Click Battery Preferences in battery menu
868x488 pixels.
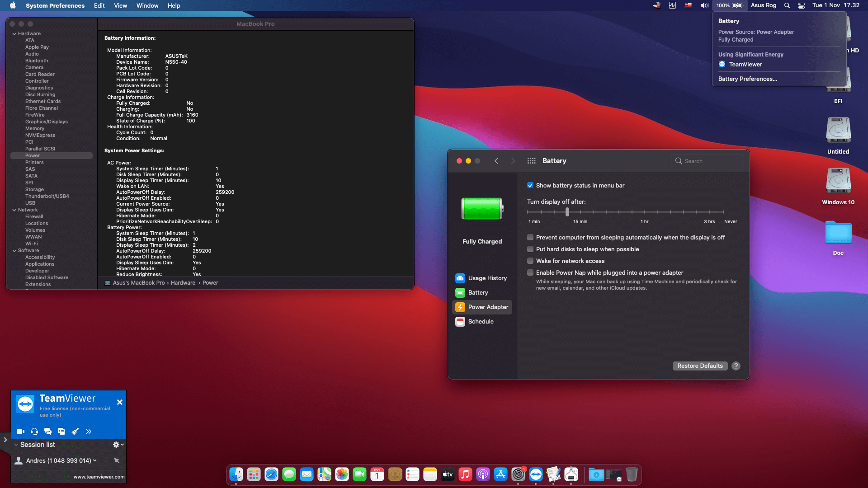tap(747, 79)
